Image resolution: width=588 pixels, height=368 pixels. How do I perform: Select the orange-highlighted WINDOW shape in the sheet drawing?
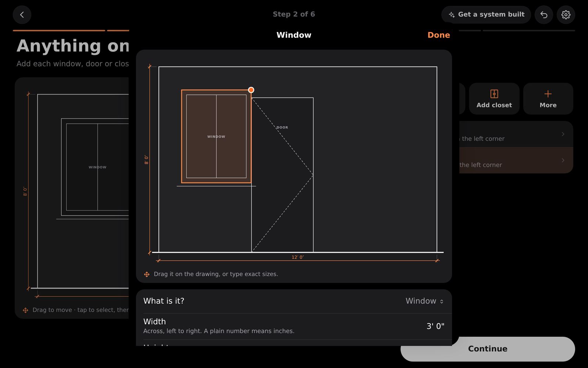tap(216, 137)
